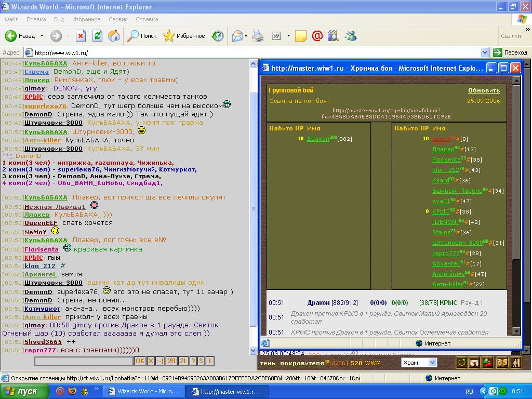Viewport: 532px width, 399px height.
Task: Expand hidden tray icons arrow
Action: click(483, 391)
